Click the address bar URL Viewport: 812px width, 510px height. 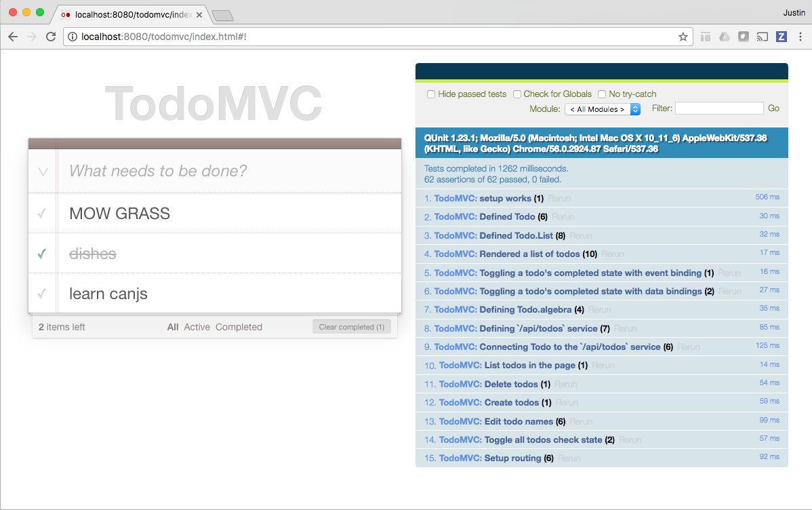pyautogui.click(x=163, y=37)
